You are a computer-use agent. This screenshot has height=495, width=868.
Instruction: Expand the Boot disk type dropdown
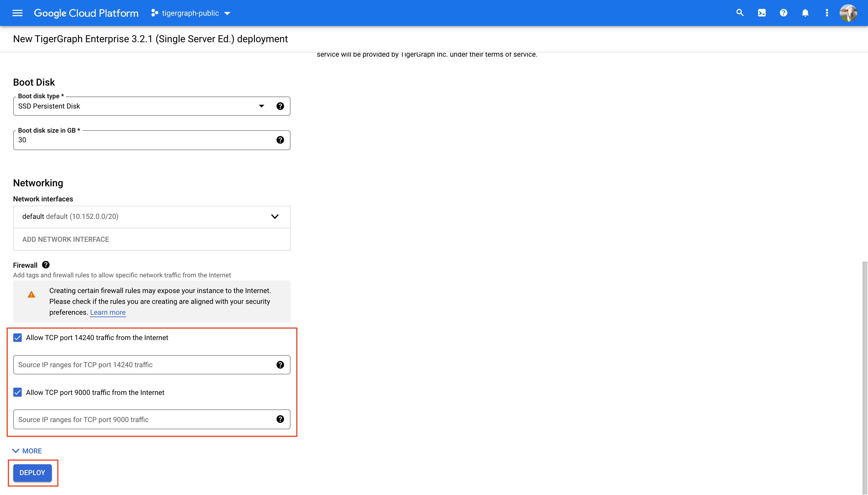pos(260,106)
